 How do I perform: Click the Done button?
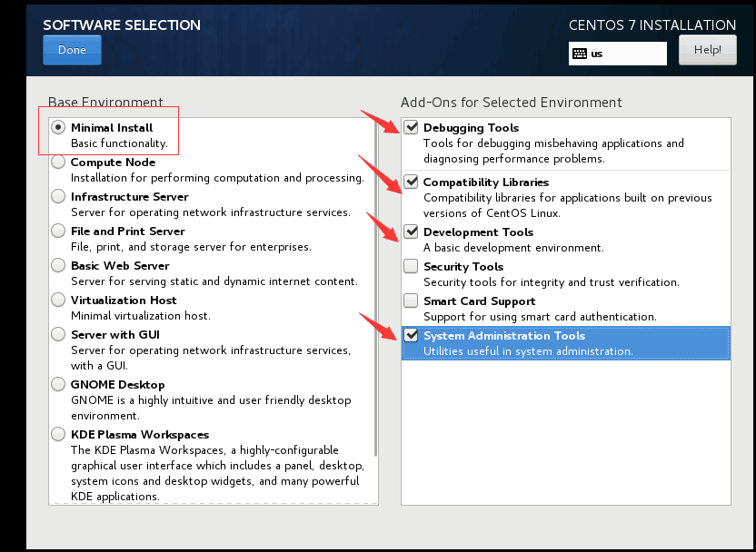[72, 50]
